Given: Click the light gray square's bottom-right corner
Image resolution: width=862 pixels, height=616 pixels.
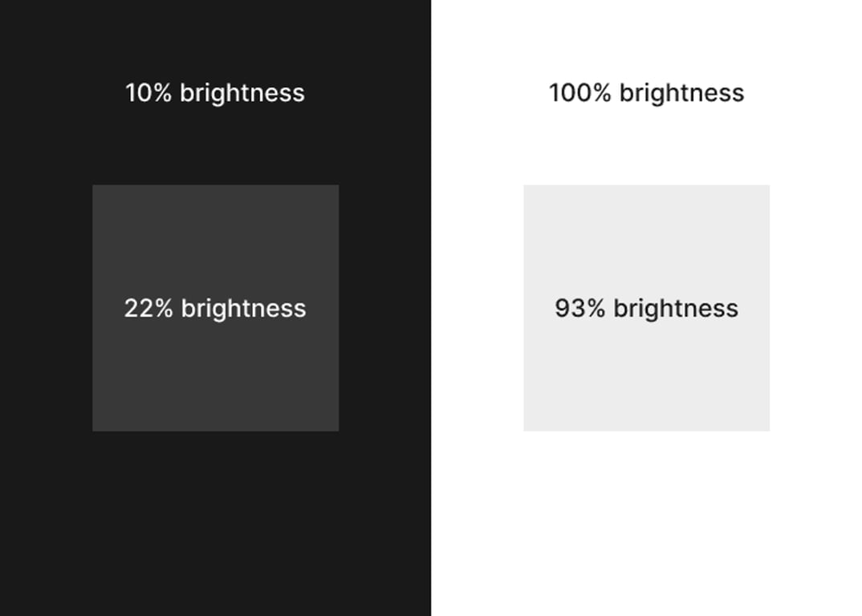Looking at the screenshot, I should click(x=767, y=428).
